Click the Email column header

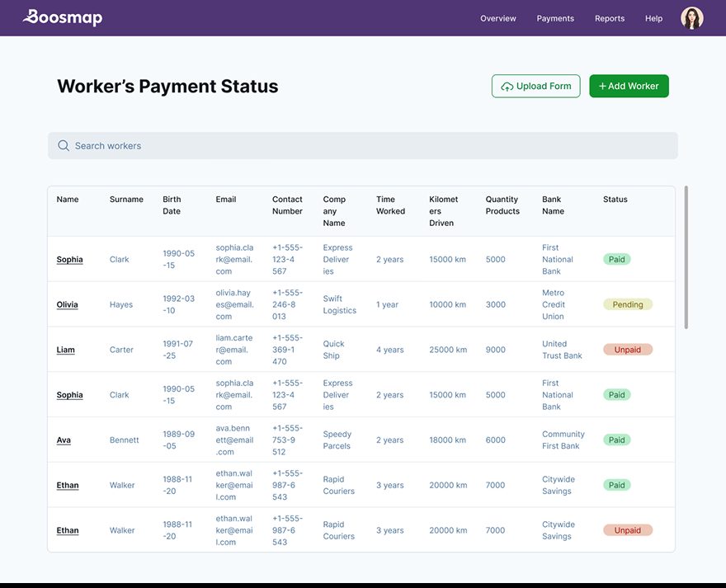tap(225, 199)
